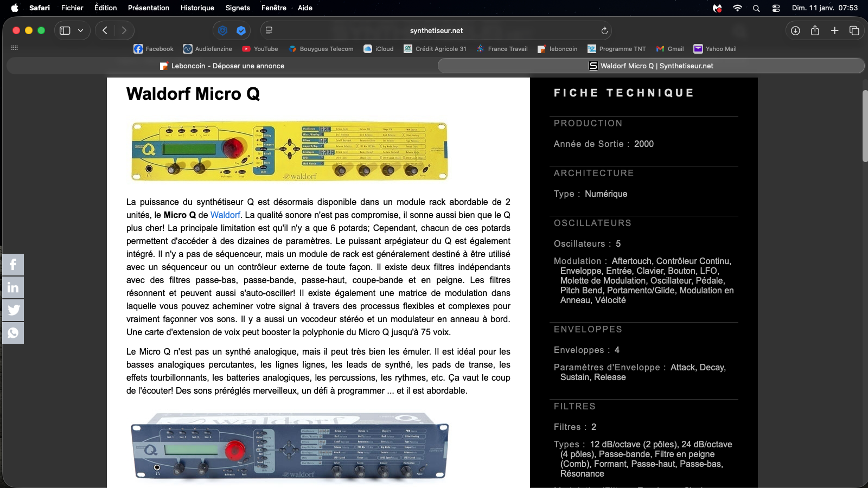Show the page reader menu icon
This screenshot has height=488, width=868.
click(x=269, y=30)
